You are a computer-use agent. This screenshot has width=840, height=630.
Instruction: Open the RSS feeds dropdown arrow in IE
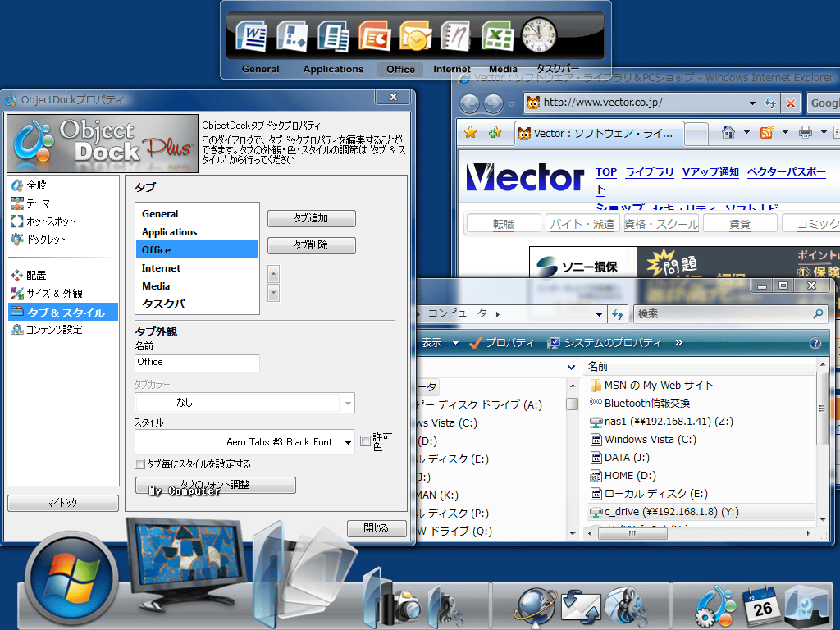click(785, 132)
